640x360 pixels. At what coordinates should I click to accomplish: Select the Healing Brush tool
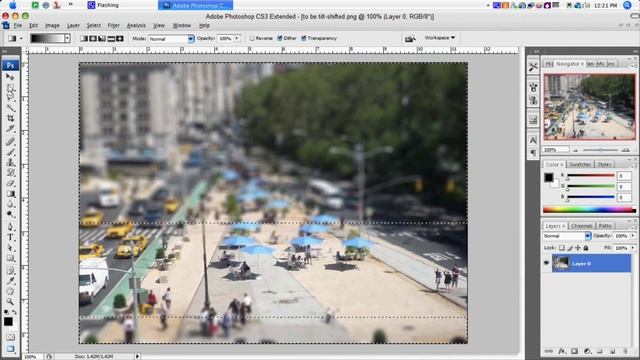click(x=10, y=142)
